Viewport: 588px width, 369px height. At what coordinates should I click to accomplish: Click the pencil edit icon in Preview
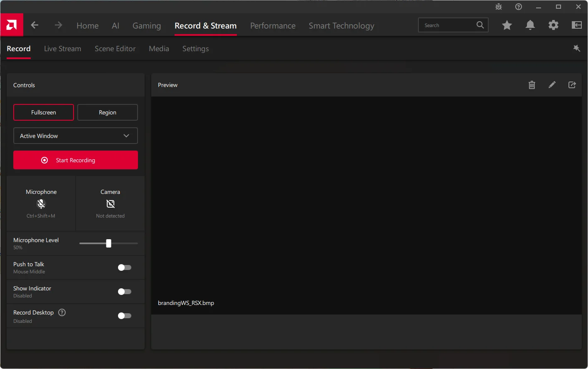pos(552,85)
